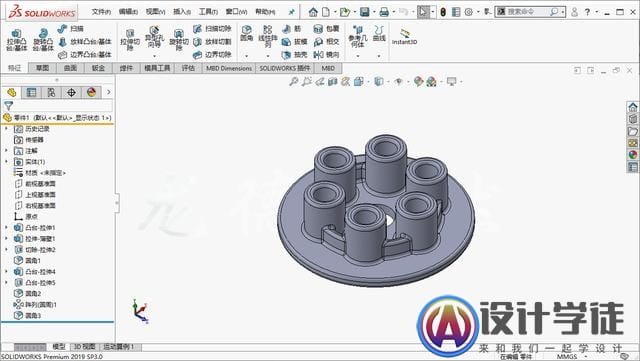
Task: Expand the 凸台-拉伸1 feature node
Action: tap(7, 227)
